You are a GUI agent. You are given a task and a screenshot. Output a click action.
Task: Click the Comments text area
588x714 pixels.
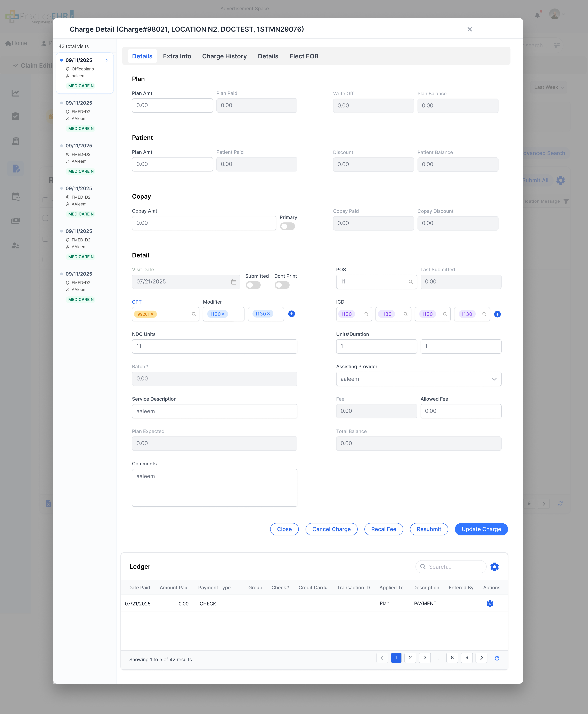pyautogui.click(x=214, y=488)
